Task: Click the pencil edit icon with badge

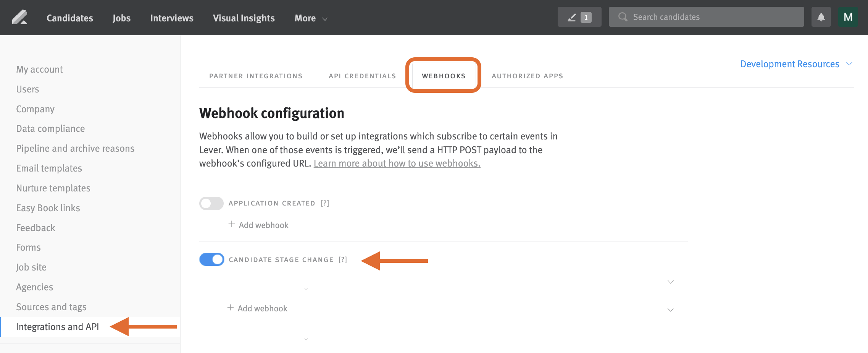Action: click(579, 17)
